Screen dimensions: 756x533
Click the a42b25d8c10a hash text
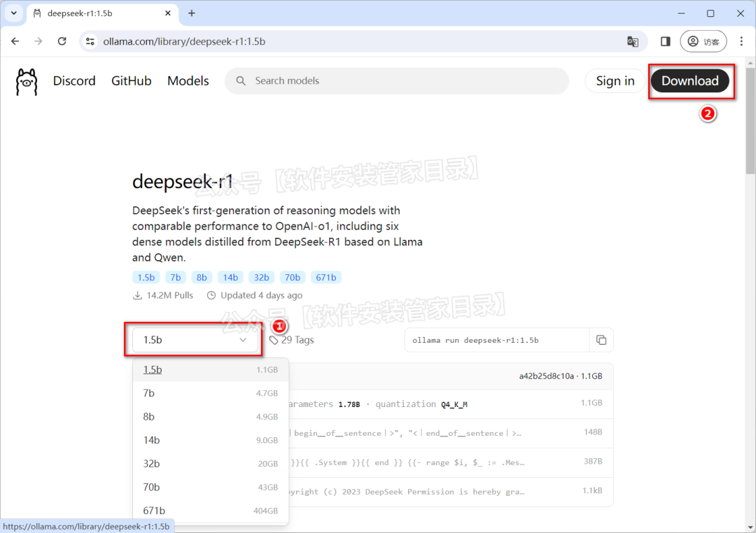546,376
